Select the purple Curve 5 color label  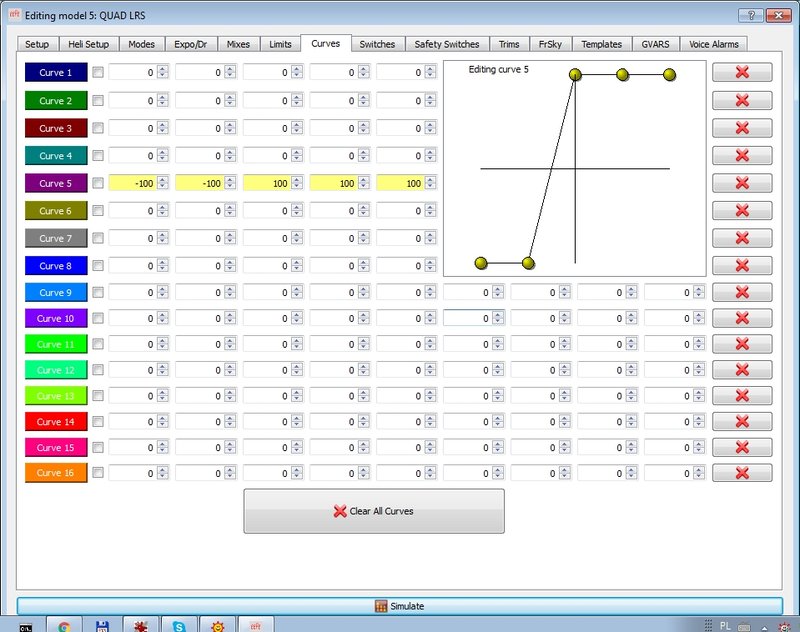coord(56,183)
